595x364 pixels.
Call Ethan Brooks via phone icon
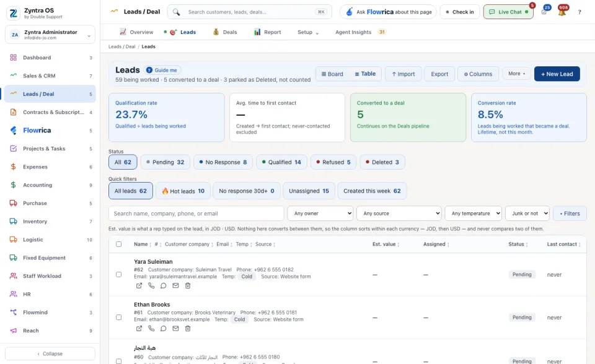[x=151, y=328]
